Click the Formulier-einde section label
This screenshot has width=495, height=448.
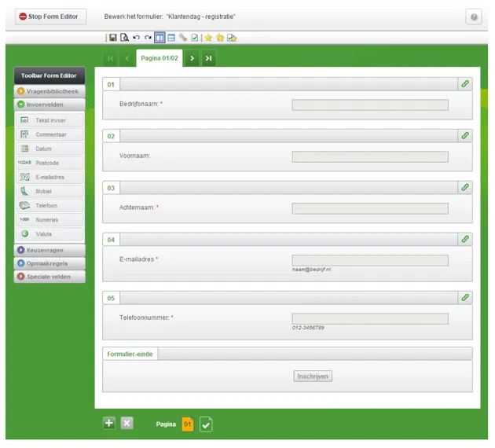coord(130,354)
